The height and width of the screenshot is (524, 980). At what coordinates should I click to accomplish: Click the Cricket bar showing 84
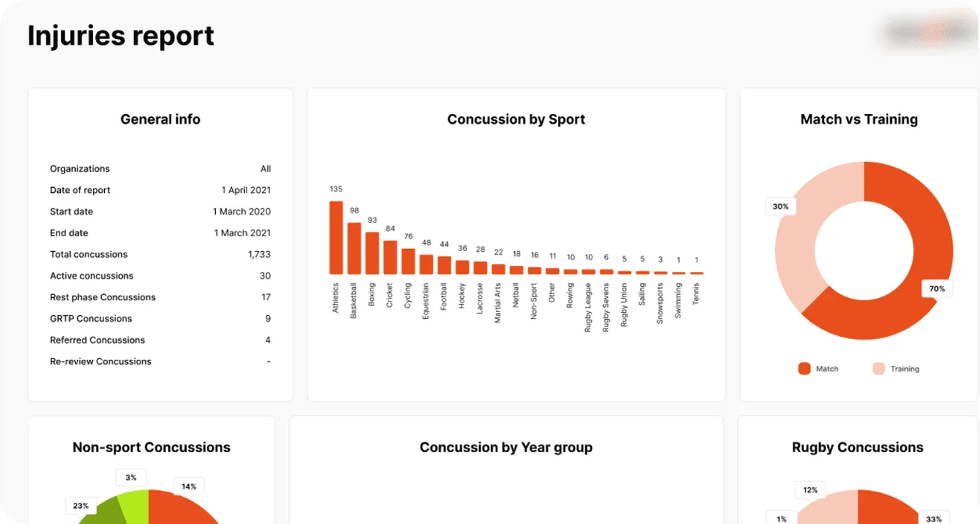pos(390,257)
